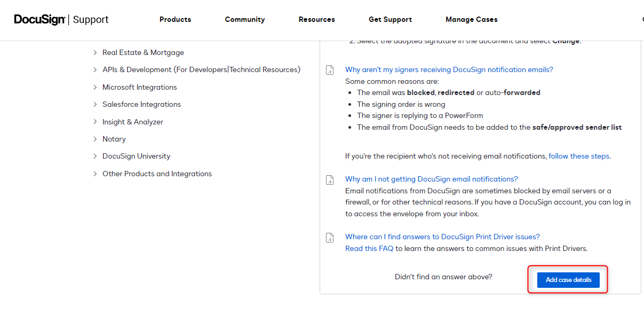Viewport: 644px width, 314px height.
Task: Click the DocuSign Support logo
Action: (x=61, y=20)
